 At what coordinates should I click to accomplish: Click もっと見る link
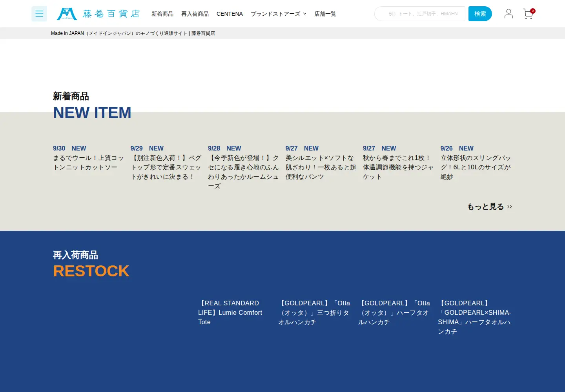click(x=490, y=207)
